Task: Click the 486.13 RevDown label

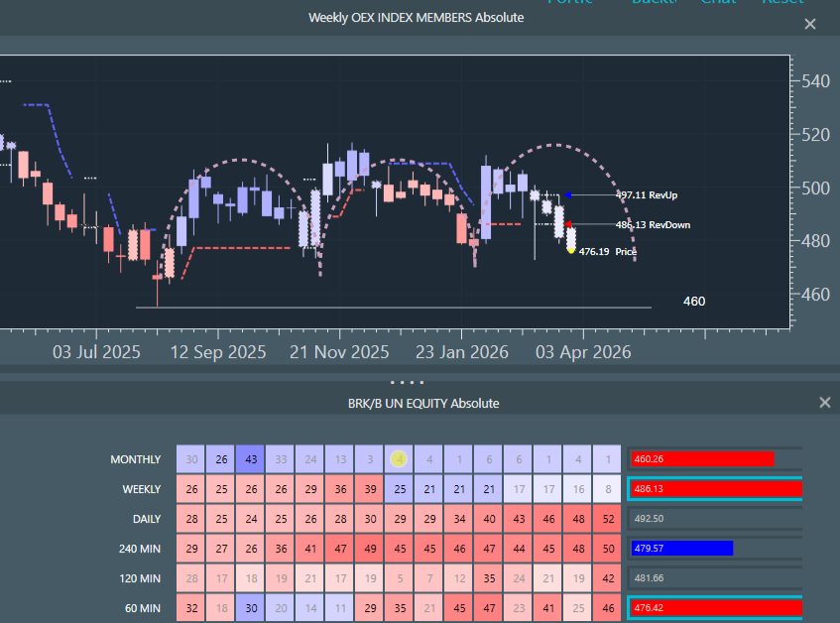Action: tap(653, 225)
